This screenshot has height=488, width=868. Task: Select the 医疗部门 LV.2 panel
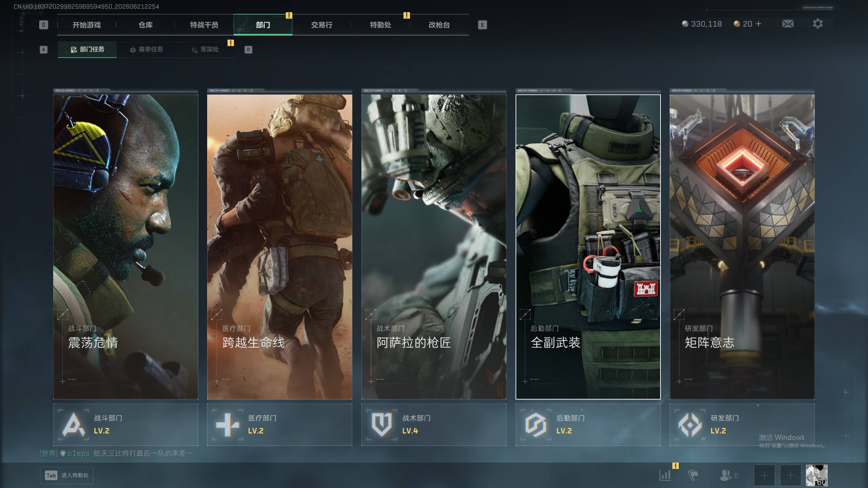tap(279, 425)
